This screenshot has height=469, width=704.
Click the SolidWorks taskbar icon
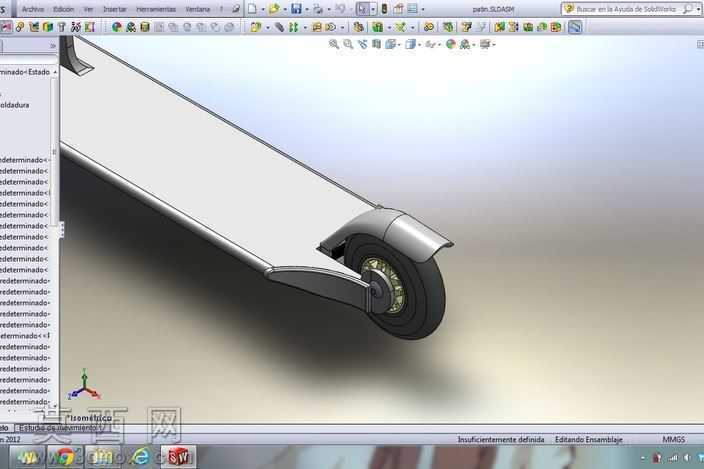(178, 457)
